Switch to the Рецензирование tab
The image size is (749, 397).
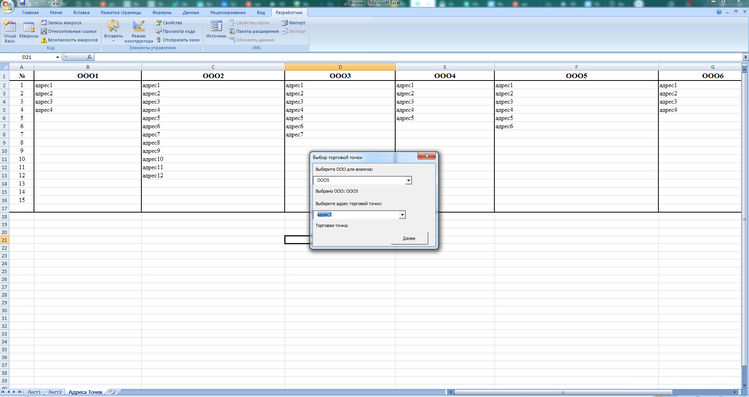228,12
